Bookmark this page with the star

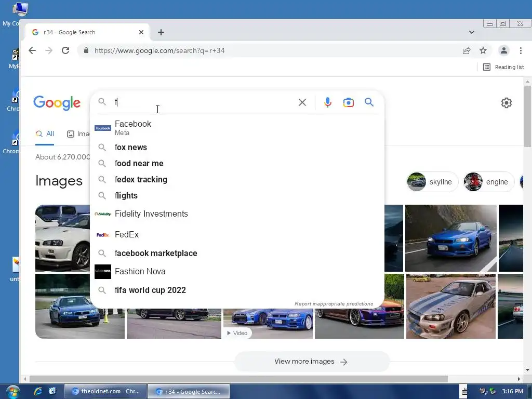point(483,50)
